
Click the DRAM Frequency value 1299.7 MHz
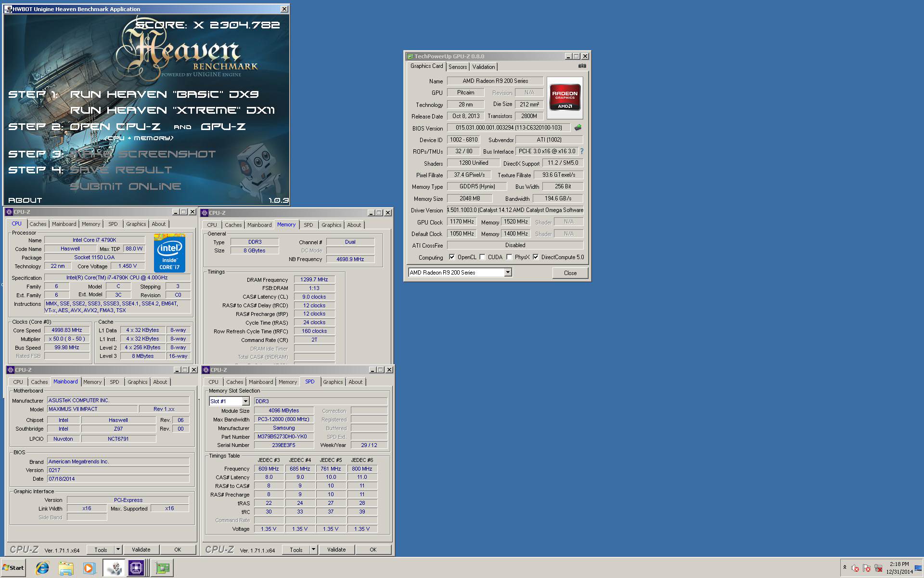click(x=314, y=280)
